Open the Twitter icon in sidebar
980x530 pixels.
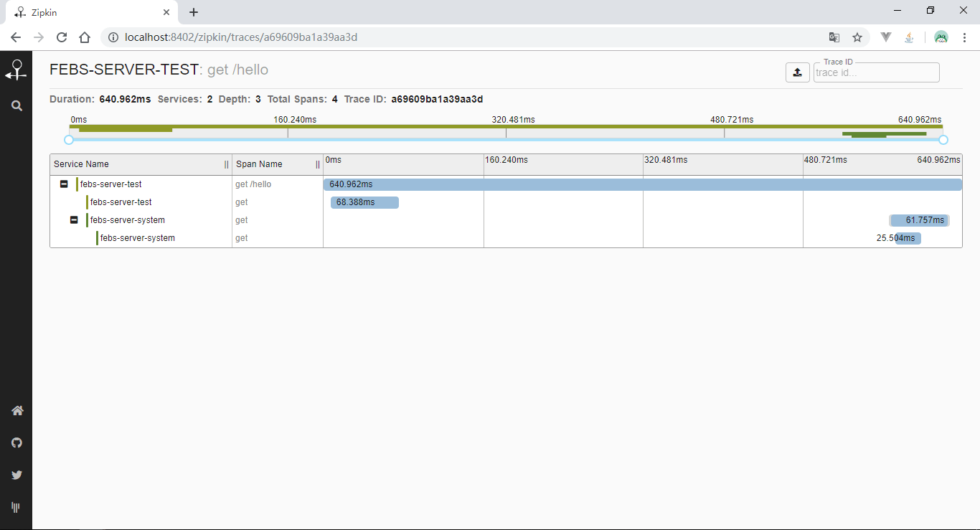(x=17, y=475)
